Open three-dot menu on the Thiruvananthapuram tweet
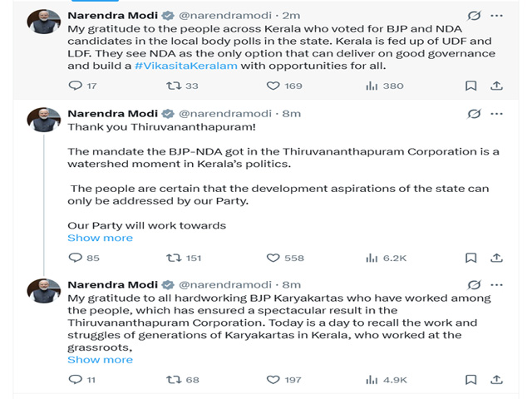 pyautogui.click(x=496, y=113)
